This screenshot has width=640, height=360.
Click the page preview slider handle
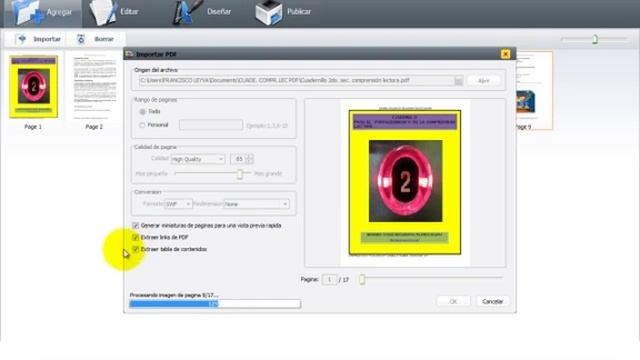(362, 280)
